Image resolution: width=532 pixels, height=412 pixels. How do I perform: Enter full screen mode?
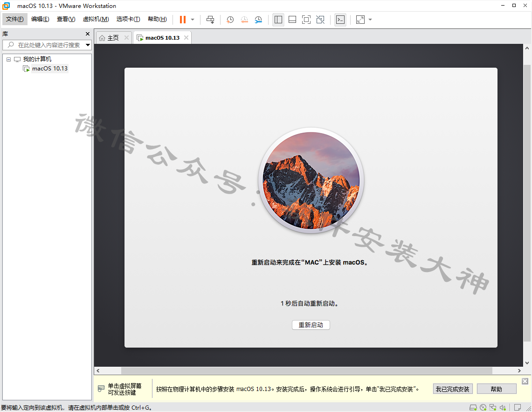(x=306, y=20)
